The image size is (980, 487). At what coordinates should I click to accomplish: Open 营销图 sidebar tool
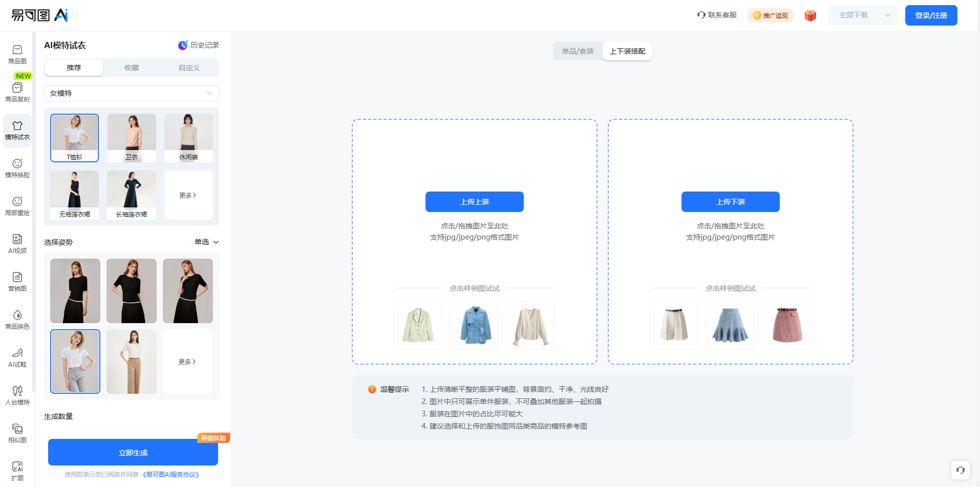17,282
